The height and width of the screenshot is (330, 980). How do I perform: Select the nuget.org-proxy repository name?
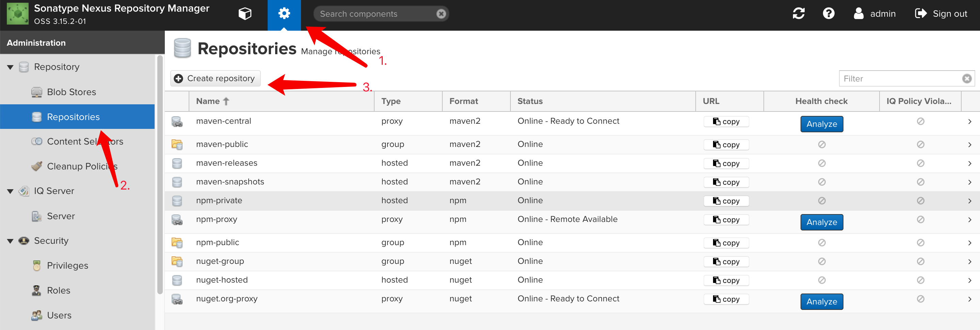coord(227,299)
